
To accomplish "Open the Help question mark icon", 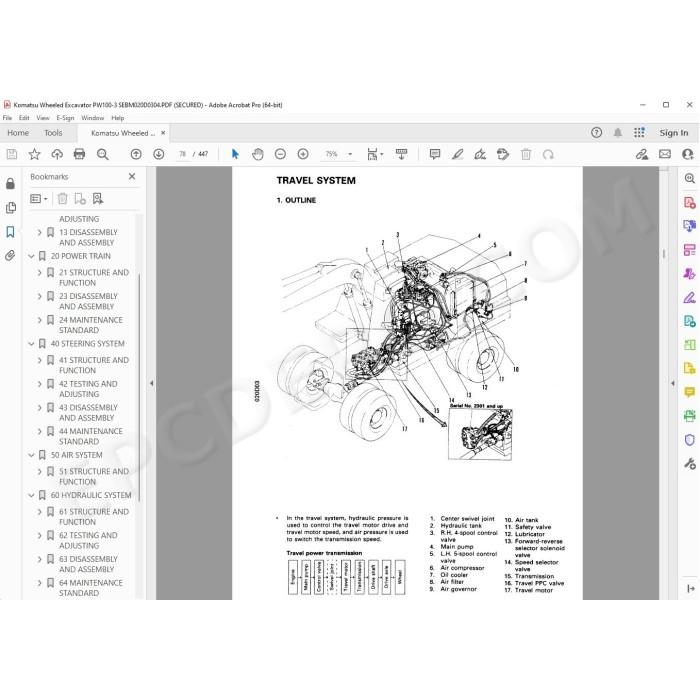I will click(x=596, y=133).
